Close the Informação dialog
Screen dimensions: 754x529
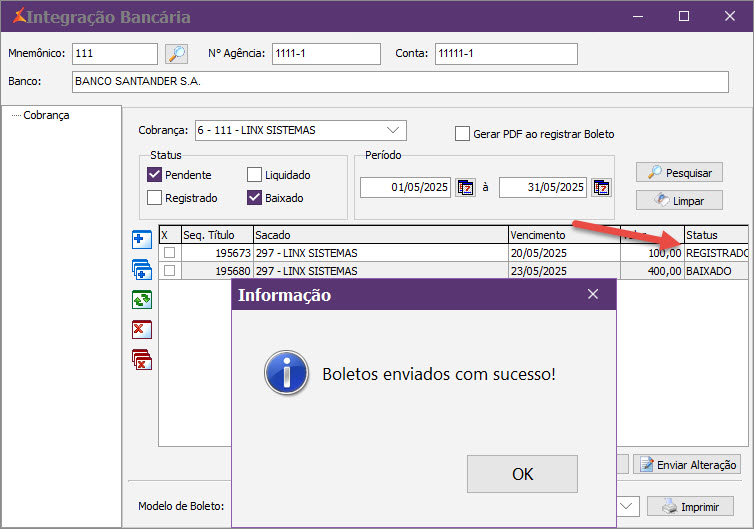[x=593, y=294]
